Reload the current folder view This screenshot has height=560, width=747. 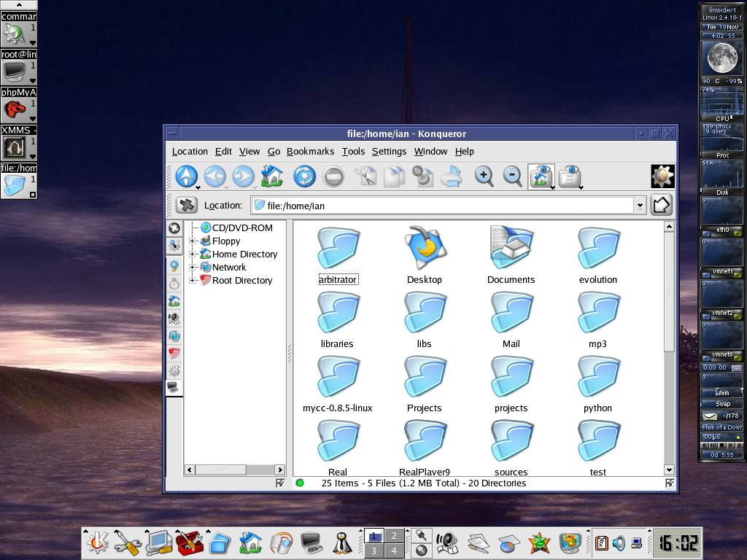304,176
